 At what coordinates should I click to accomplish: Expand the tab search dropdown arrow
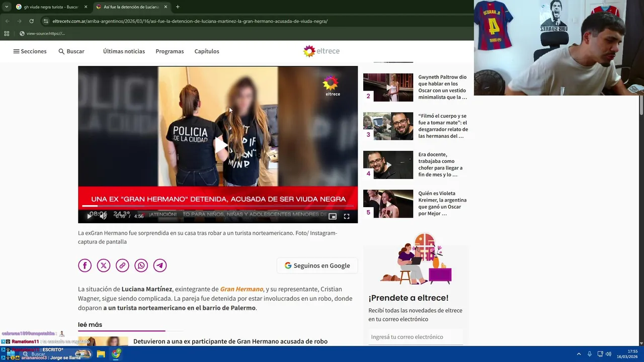coord(6,7)
